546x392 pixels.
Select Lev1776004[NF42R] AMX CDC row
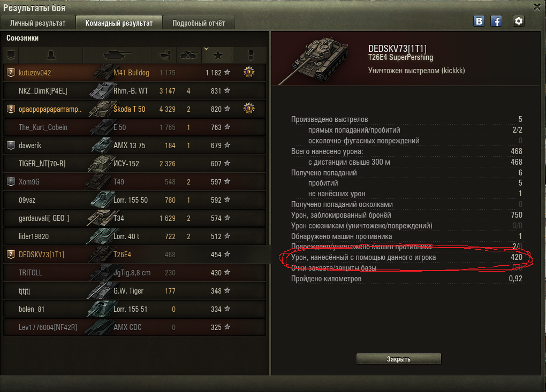click(x=134, y=327)
